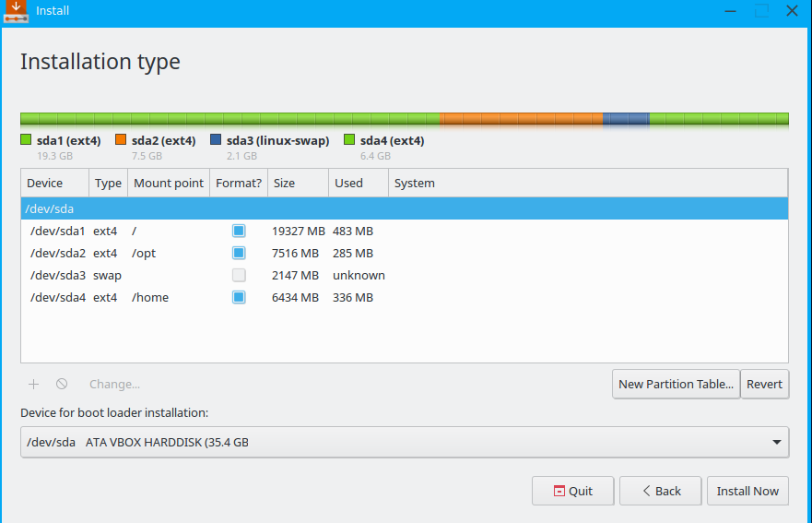Viewport: 812px width, 523px height.
Task: Go back with the Back button
Action: (660, 491)
